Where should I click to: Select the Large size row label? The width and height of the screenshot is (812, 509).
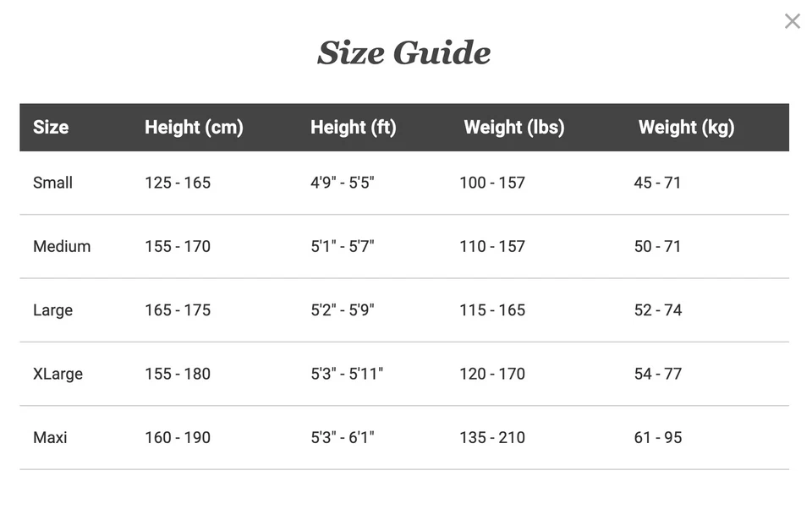52,310
